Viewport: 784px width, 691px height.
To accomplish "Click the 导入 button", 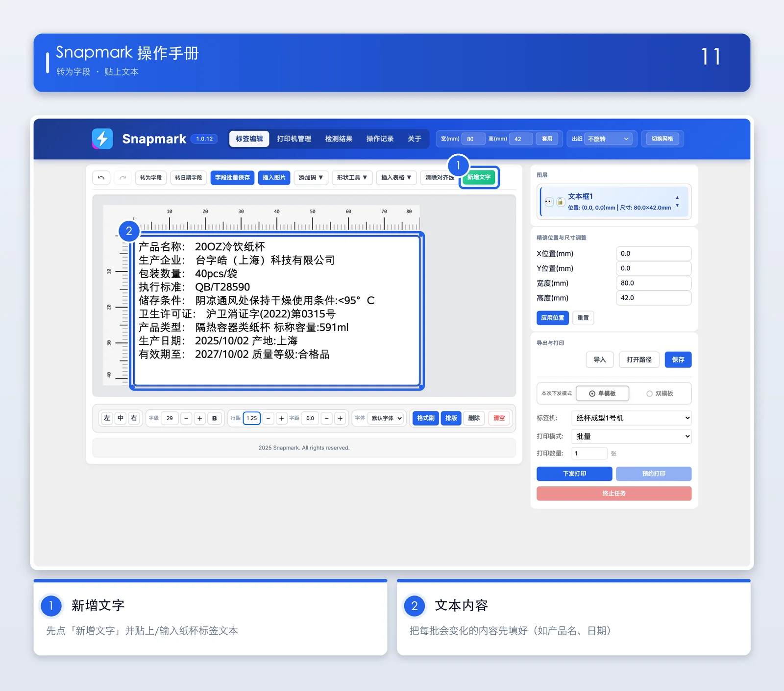I will (x=600, y=359).
